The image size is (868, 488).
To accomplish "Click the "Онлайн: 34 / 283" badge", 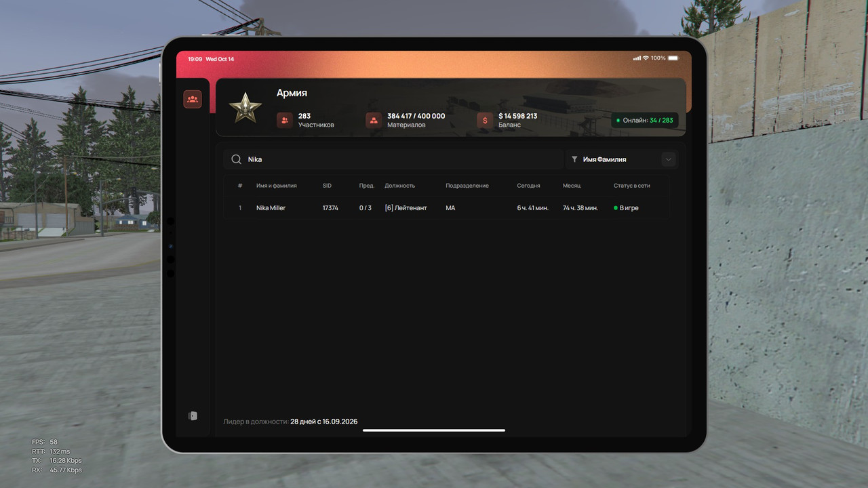I will click(644, 120).
